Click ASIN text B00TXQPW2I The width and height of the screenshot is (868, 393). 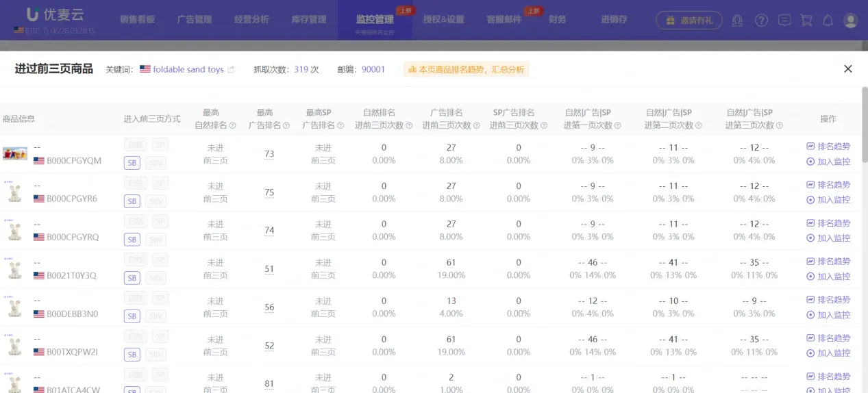click(x=72, y=352)
